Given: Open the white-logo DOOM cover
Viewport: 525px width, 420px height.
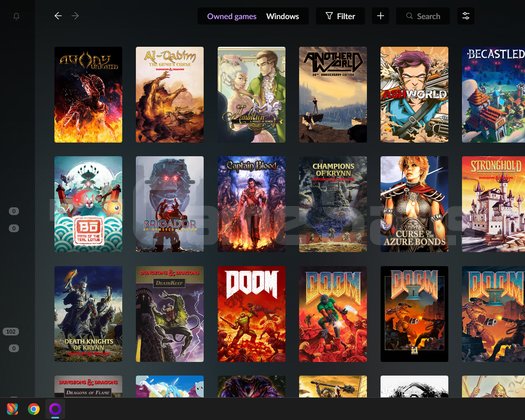Looking at the screenshot, I should pos(251,314).
